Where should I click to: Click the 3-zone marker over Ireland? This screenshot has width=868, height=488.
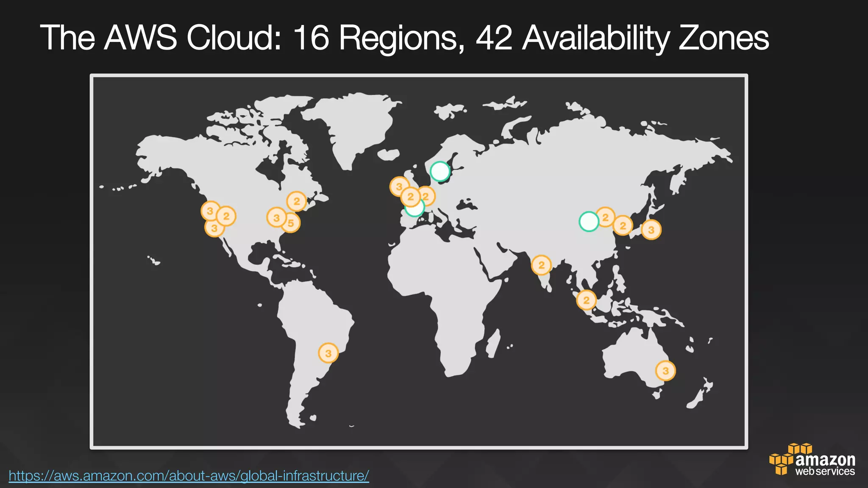(399, 187)
